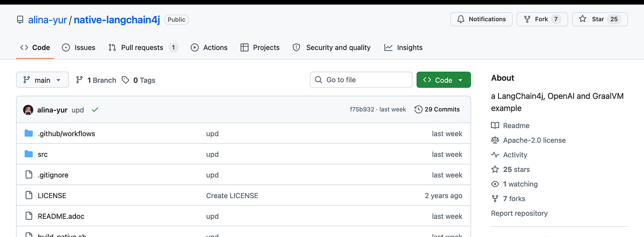The image size is (644, 237).
Task: Open the Pull requests tab
Action: coord(143,47)
